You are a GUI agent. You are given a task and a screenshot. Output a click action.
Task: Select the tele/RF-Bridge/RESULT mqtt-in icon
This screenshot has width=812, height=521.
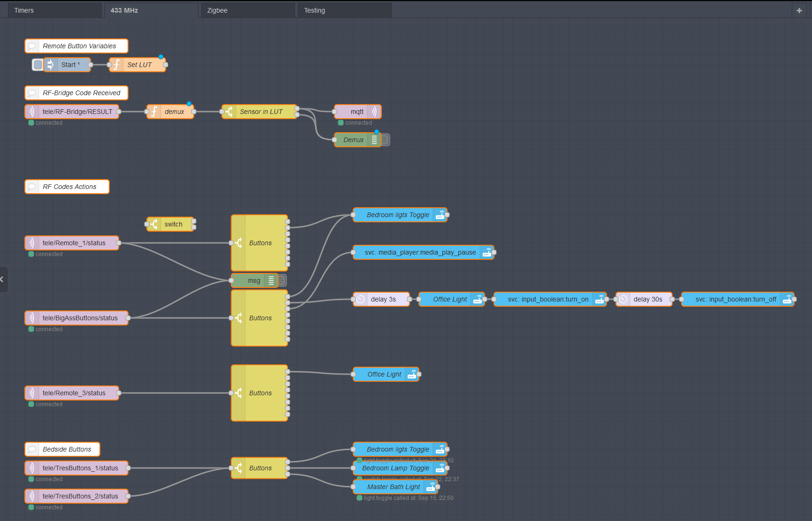(x=32, y=112)
